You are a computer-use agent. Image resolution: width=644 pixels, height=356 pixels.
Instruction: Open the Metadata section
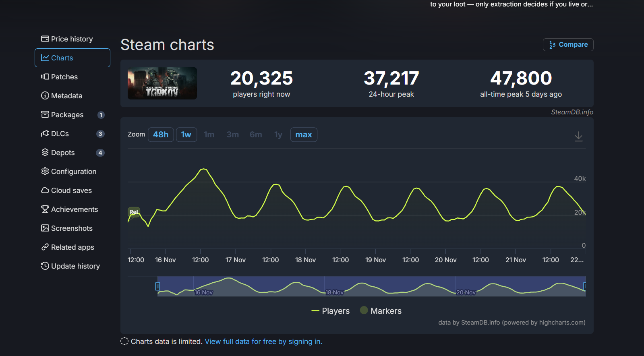[x=72, y=96]
